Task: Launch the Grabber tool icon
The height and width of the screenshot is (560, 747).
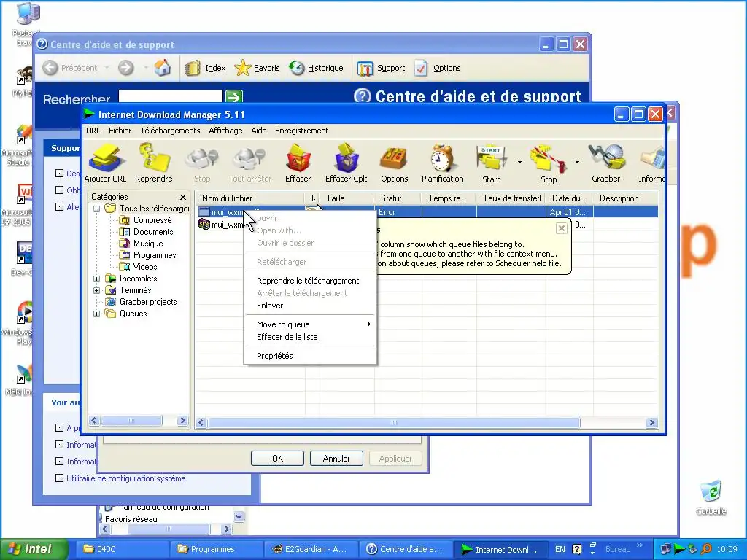Action: click(605, 163)
